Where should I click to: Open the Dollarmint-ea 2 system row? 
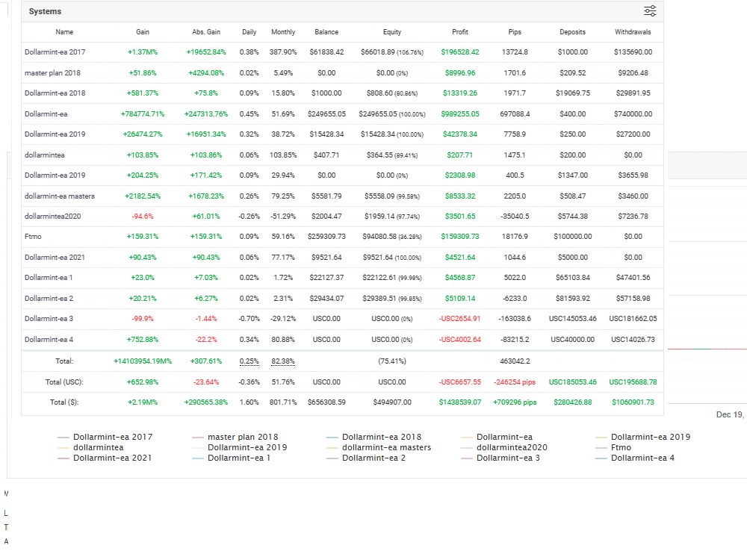coord(342,298)
